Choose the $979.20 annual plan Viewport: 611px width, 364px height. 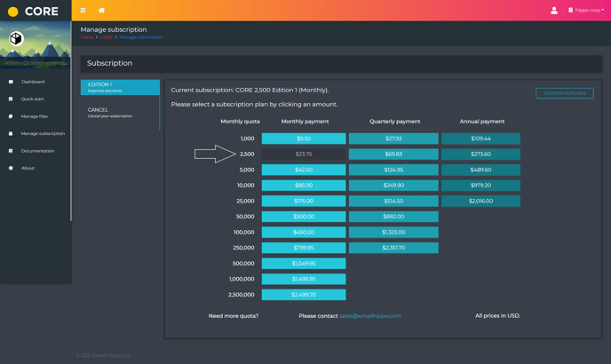pyautogui.click(x=480, y=186)
